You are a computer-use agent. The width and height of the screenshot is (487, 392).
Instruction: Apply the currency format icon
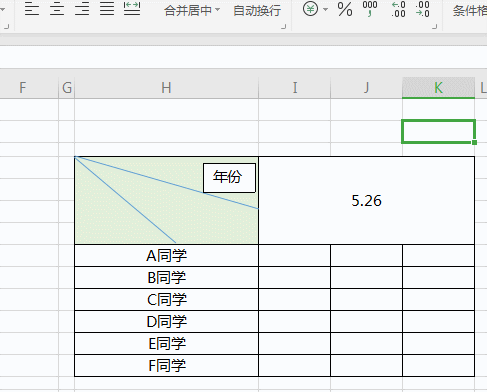point(310,9)
